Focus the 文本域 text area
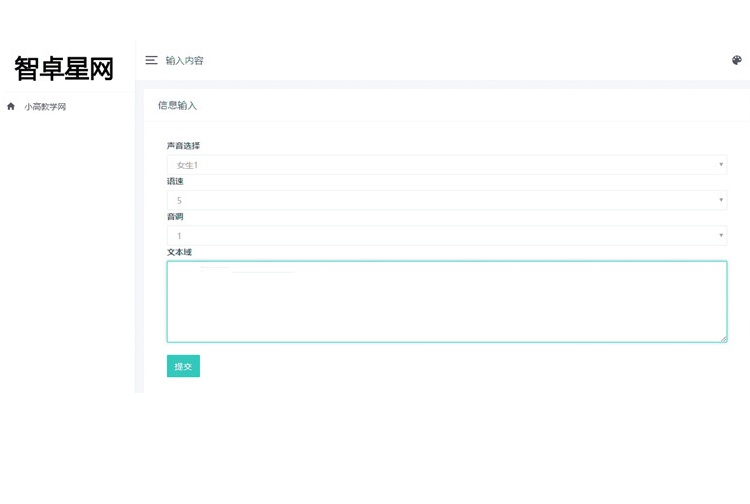 pyautogui.click(x=446, y=302)
